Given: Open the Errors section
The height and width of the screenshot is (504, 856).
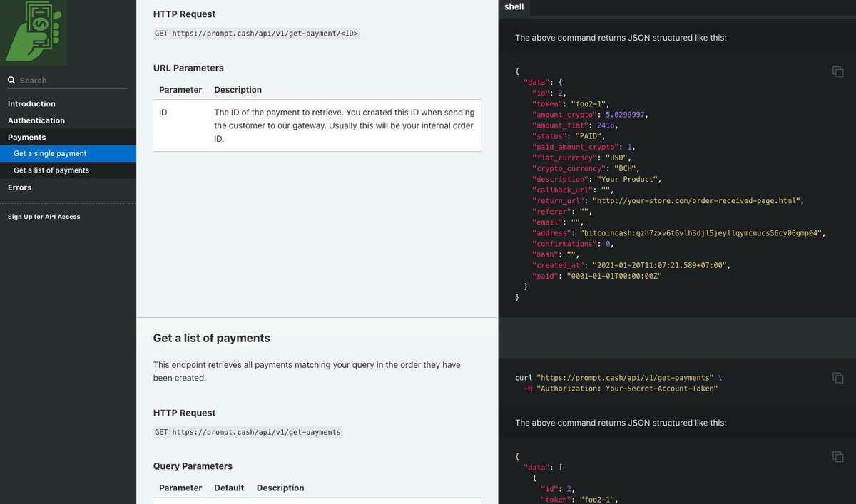Looking at the screenshot, I should (19, 187).
